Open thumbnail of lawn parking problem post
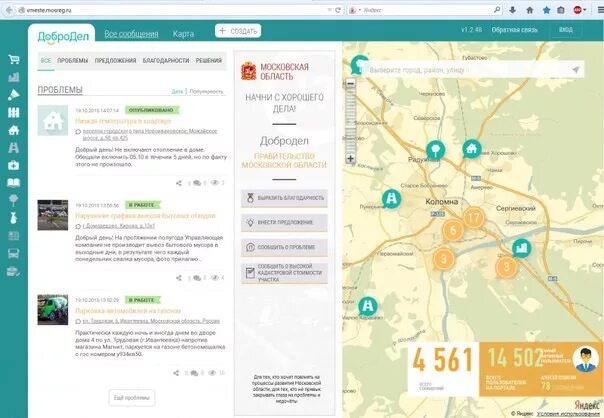The width and height of the screenshot is (604, 418). pyautogui.click(x=53, y=310)
